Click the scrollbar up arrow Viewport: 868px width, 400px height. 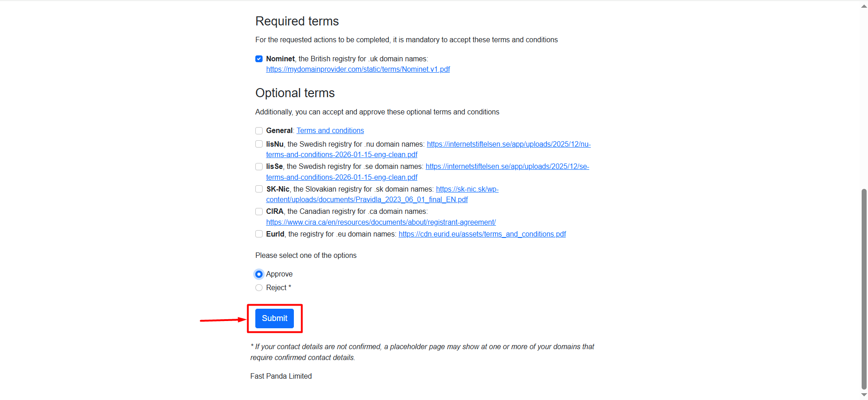tap(864, 6)
